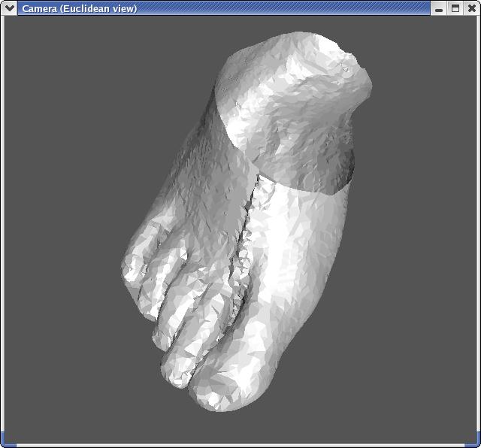Open the window menu in the title bar

click(9, 8)
